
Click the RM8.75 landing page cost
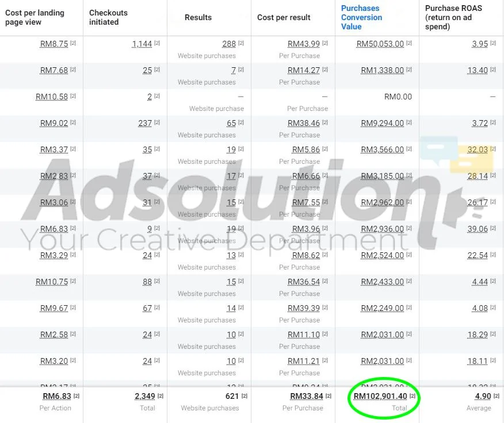click(x=54, y=44)
